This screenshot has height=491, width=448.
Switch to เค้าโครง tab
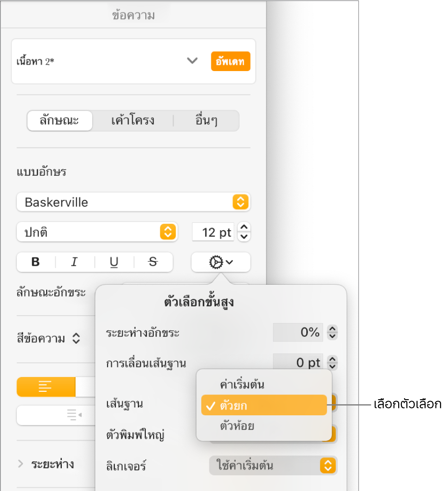point(133,120)
